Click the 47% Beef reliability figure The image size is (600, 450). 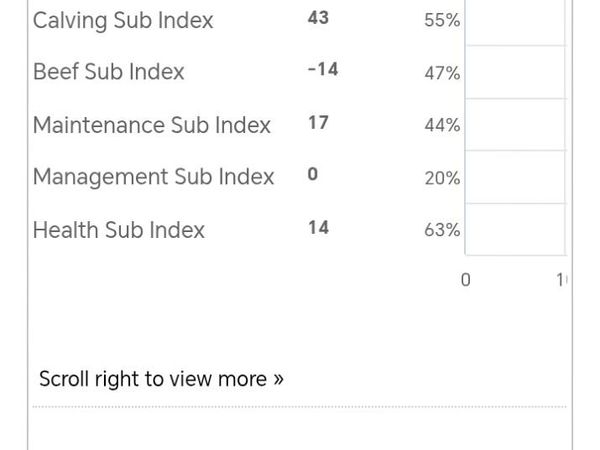click(x=442, y=73)
